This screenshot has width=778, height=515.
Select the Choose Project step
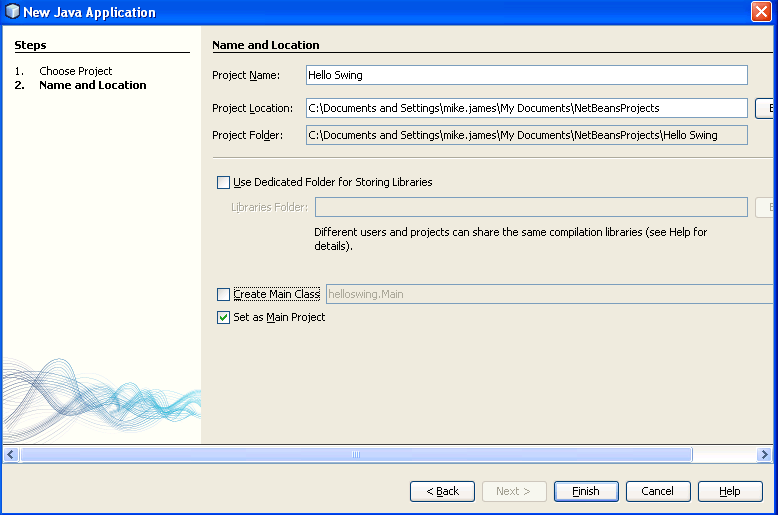point(75,71)
